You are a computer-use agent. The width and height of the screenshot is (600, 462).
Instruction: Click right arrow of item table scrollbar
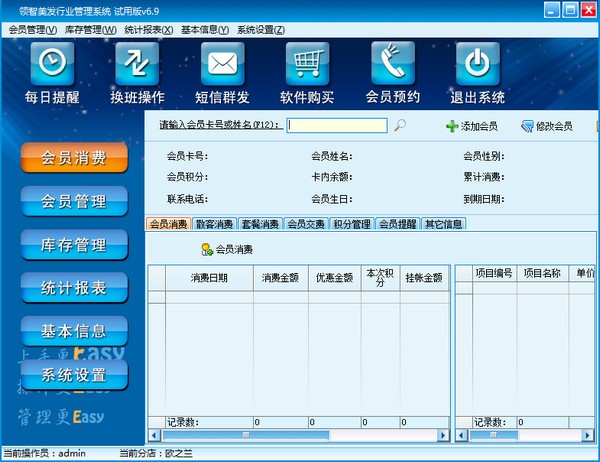tap(588, 435)
